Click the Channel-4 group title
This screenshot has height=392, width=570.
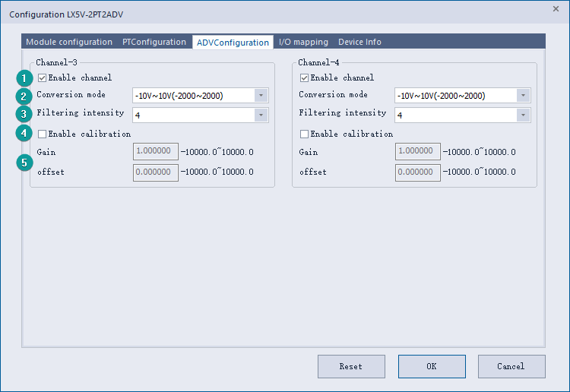pyautogui.click(x=318, y=62)
